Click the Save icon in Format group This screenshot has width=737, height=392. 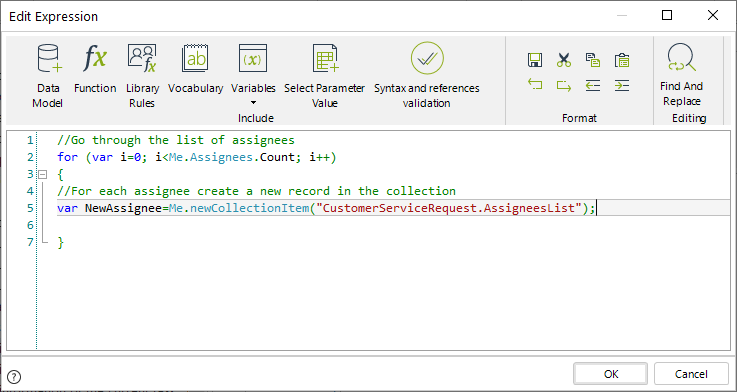(x=535, y=60)
